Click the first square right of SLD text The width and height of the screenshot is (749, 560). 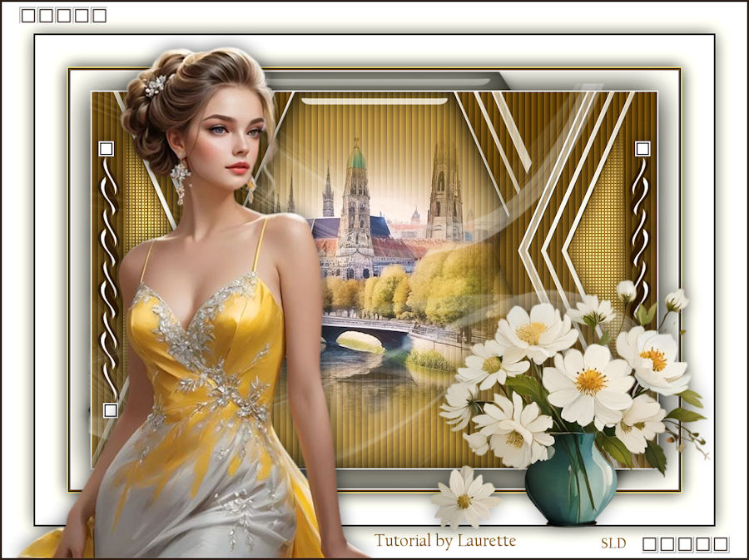click(650, 544)
